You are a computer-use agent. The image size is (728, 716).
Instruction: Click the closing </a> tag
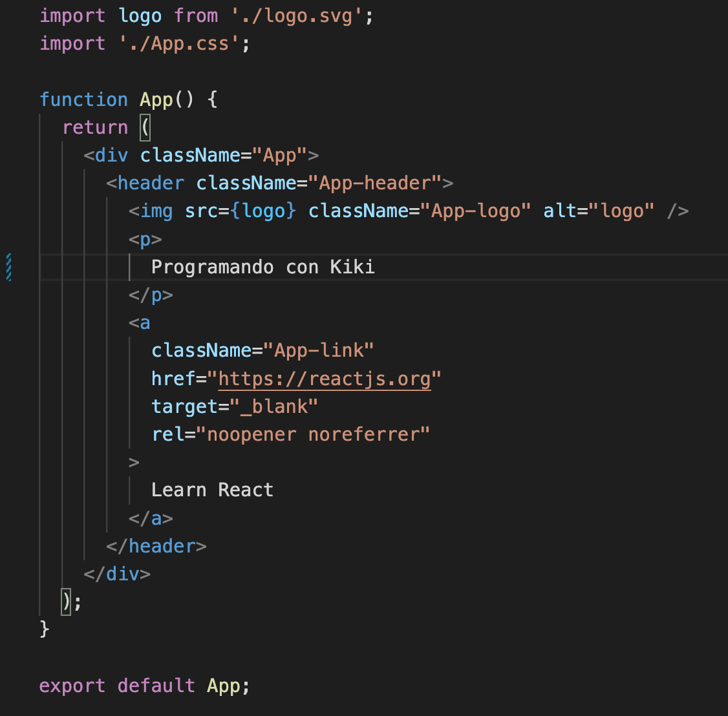coord(151,518)
